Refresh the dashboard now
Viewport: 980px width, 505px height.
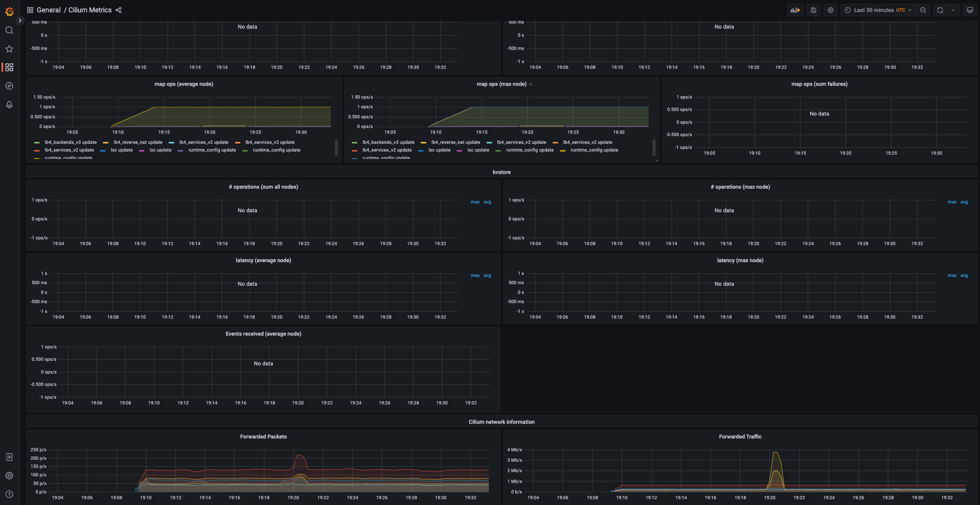point(940,10)
